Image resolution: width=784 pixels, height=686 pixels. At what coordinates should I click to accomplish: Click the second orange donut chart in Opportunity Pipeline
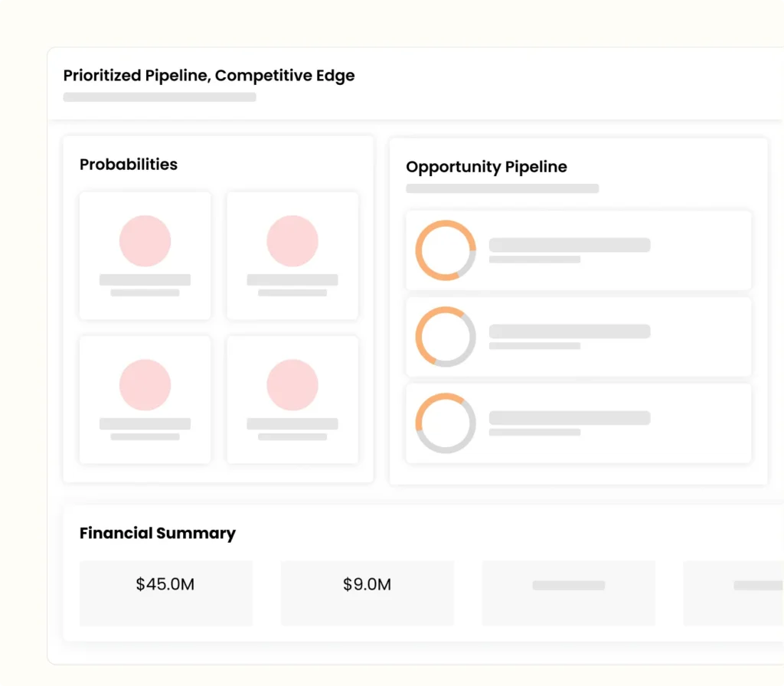coord(446,337)
